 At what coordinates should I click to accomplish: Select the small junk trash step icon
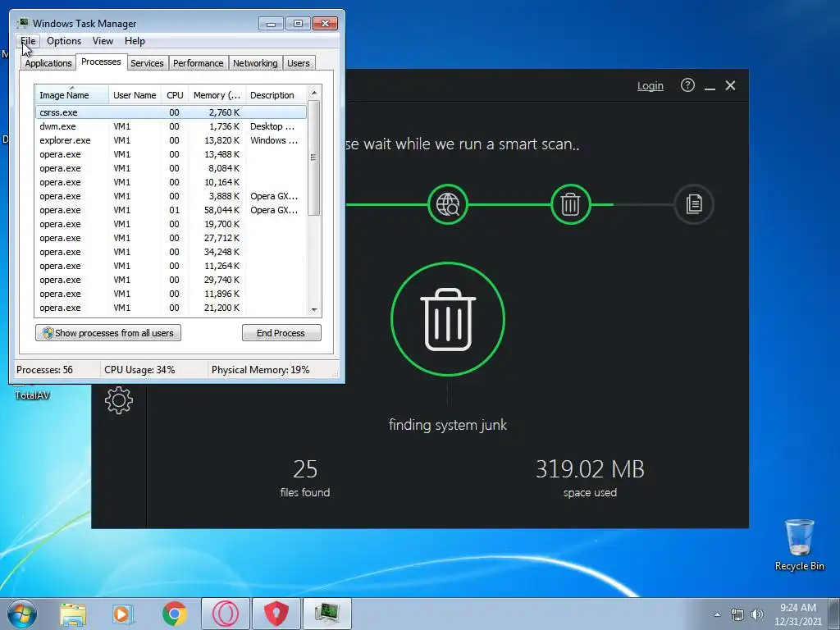[571, 204]
